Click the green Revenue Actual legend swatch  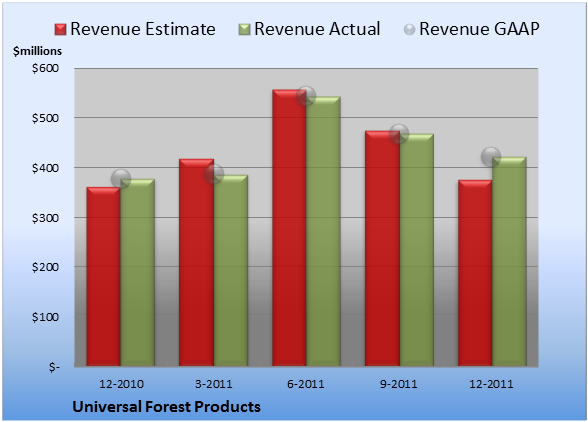(x=244, y=30)
